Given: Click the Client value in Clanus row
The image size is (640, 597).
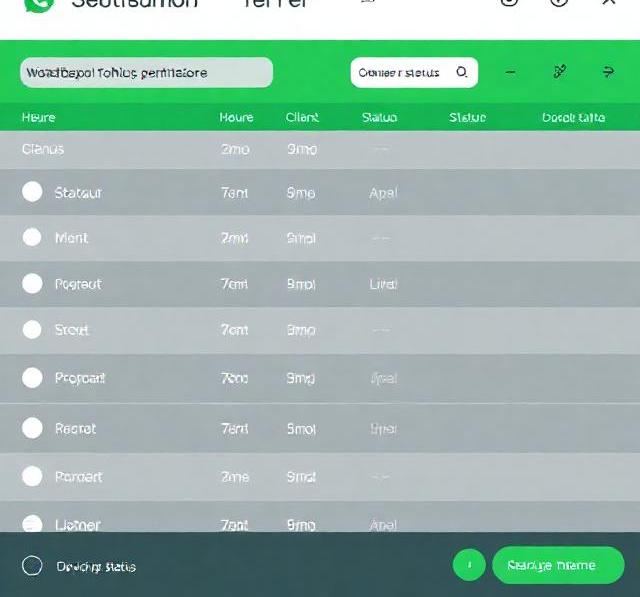Looking at the screenshot, I should [x=302, y=149].
